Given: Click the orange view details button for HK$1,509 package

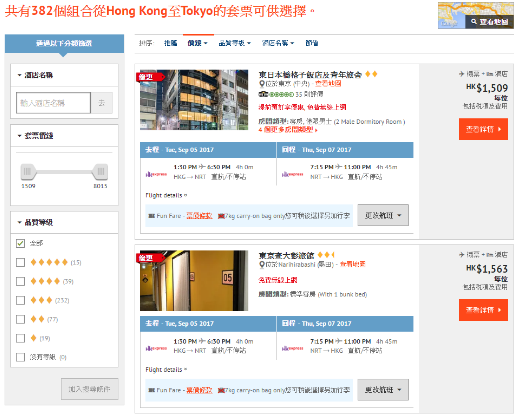Looking at the screenshot, I should point(483,129).
